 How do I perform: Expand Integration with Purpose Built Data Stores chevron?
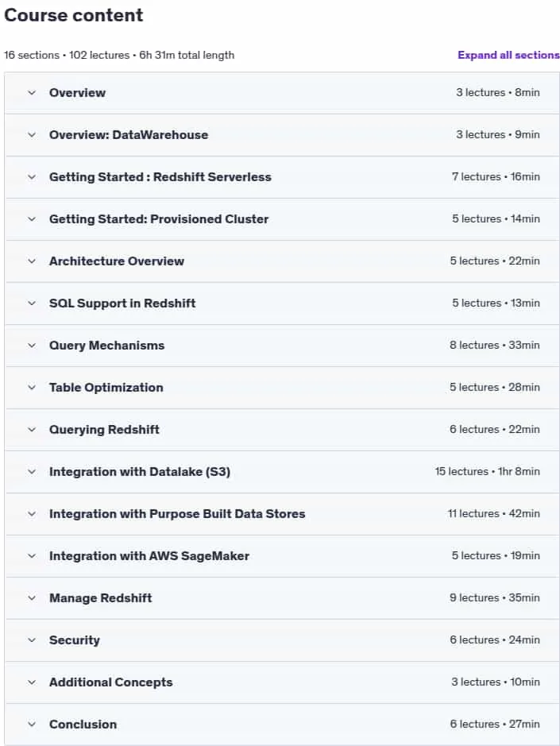(x=32, y=514)
